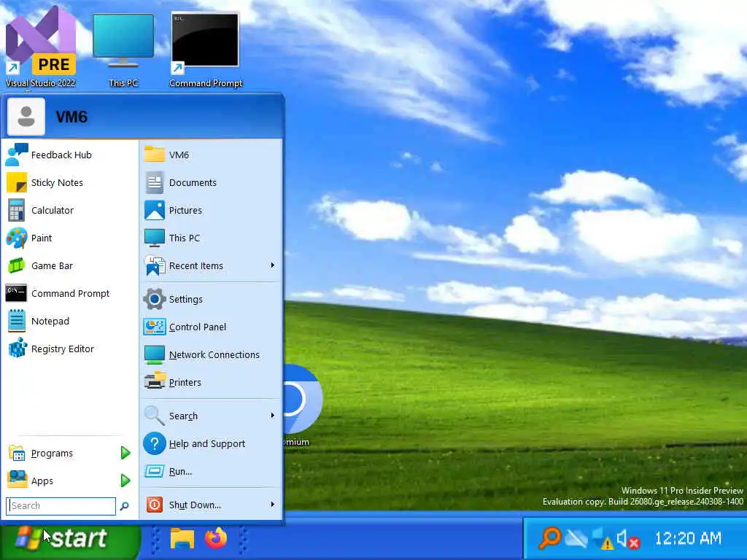Open Control Panel from the start menu

[x=211, y=327]
